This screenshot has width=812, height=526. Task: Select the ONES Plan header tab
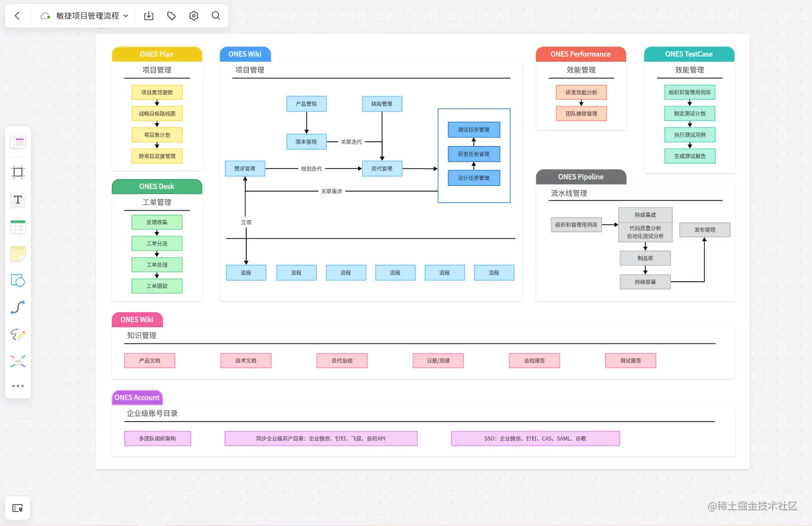[x=157, y=54]
